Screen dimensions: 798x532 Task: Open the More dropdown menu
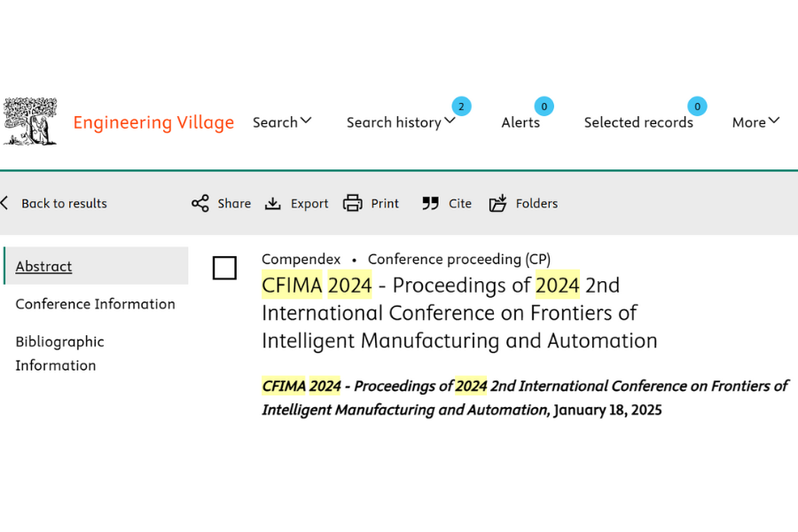755,122
